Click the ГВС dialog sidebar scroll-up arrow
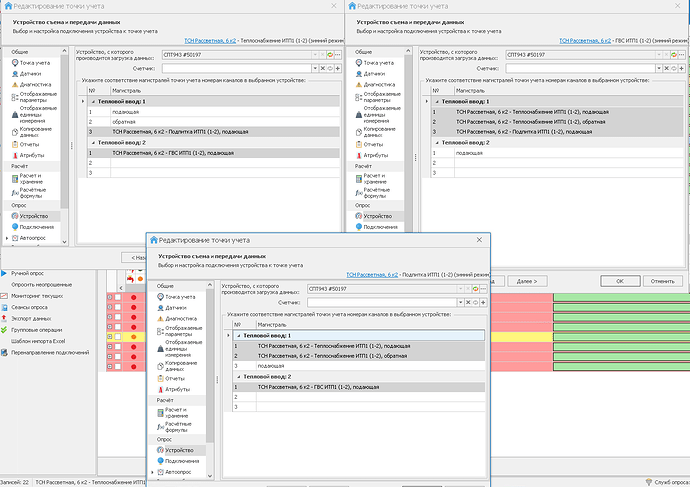Viewport: 690px width, 487px height. (408, 51)
